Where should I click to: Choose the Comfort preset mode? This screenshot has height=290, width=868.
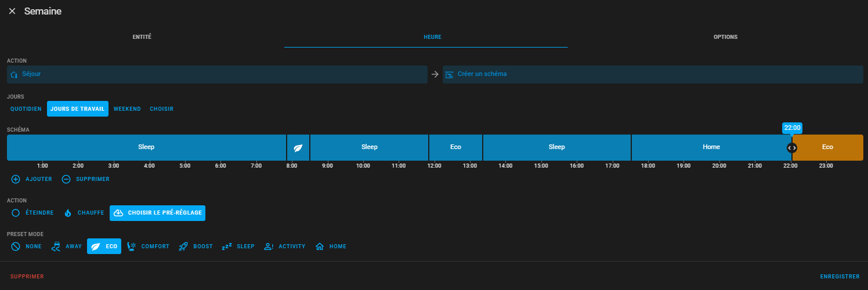tap(149, 246)
